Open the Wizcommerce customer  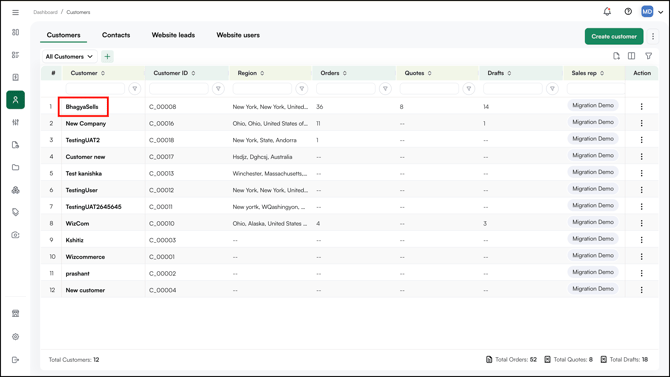pyautogui.click(x=85, y=257)
